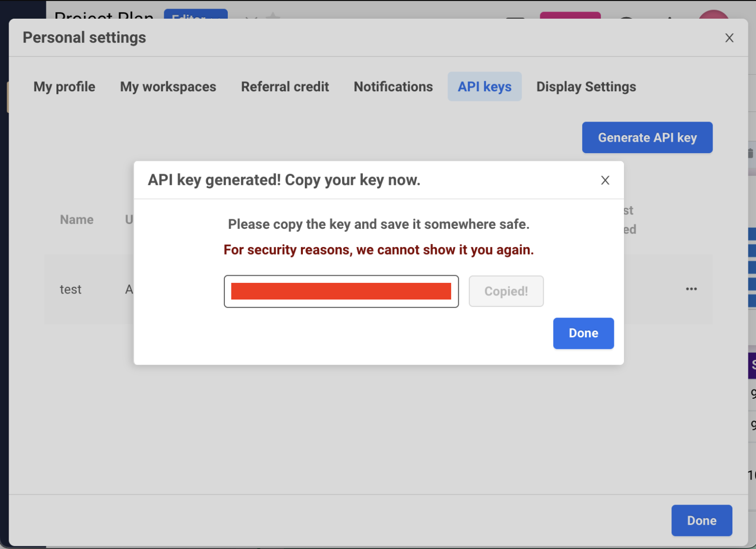The height and width of the screenshot is (549, 756).
Task: Switch to My workspaces tab
Action: pos(168,87)
